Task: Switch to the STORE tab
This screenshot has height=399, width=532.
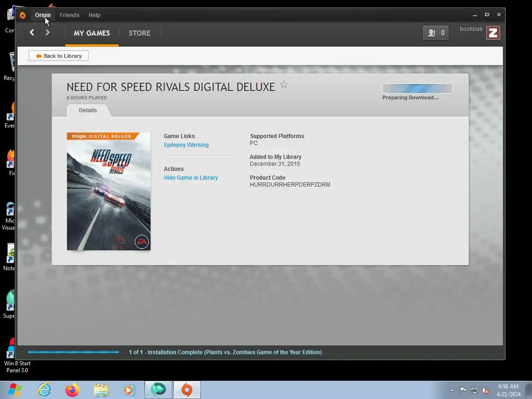Action: (x=139, y=33)
